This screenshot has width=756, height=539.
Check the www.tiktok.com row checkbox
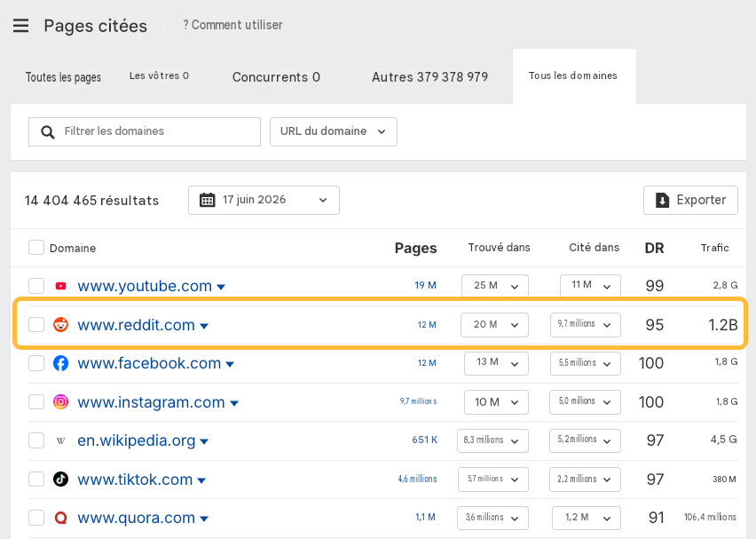pyautogui.click(x=36, y=480)
